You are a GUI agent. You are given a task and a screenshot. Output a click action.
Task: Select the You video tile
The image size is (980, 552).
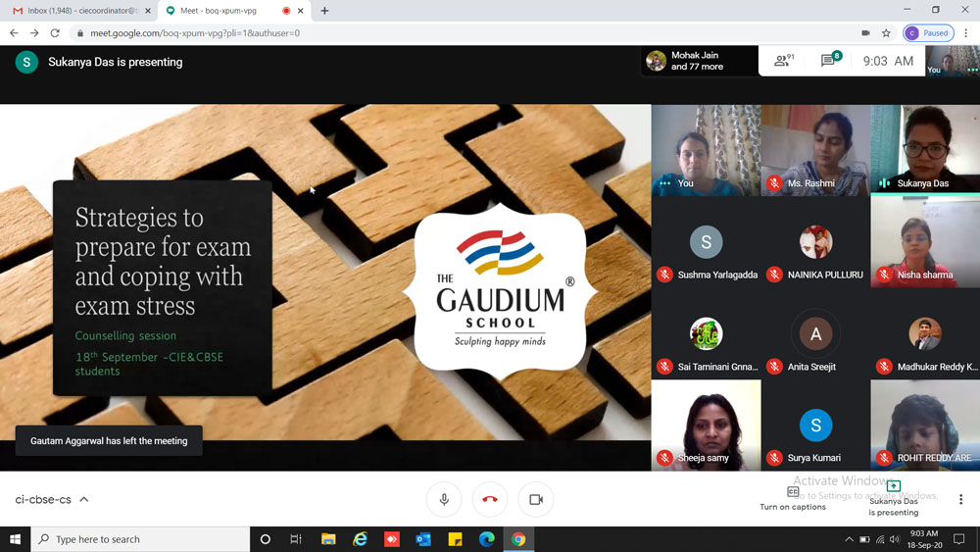tap(706, 150)
